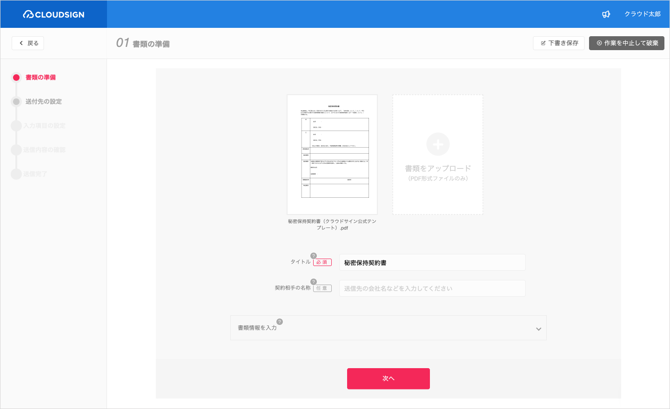Go back with the 戻る button
670x409 pixels.
(x=28, y=43)
